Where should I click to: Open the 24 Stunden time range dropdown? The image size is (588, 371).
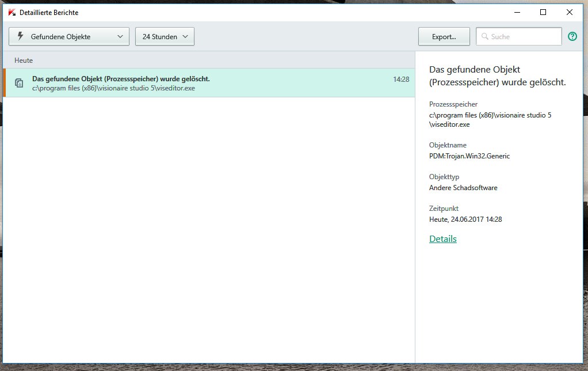165,36
